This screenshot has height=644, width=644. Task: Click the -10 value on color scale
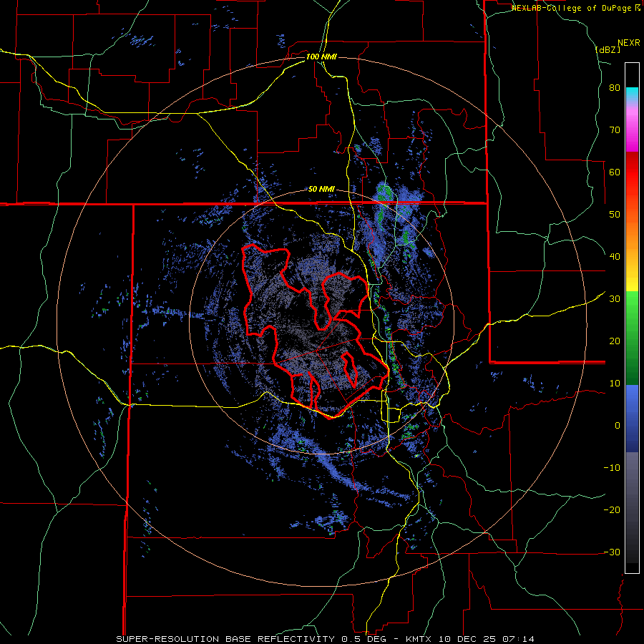point(612,467)
